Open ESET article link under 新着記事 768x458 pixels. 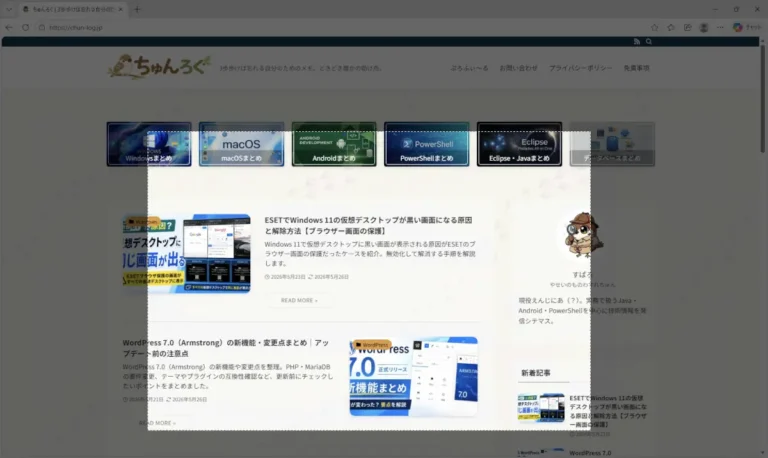tap(608, 411)
